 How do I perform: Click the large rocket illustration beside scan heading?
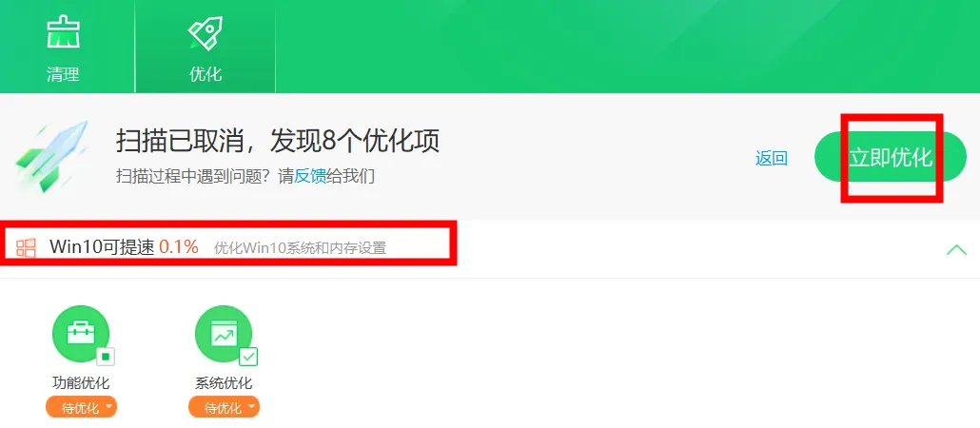pos(51,156)
